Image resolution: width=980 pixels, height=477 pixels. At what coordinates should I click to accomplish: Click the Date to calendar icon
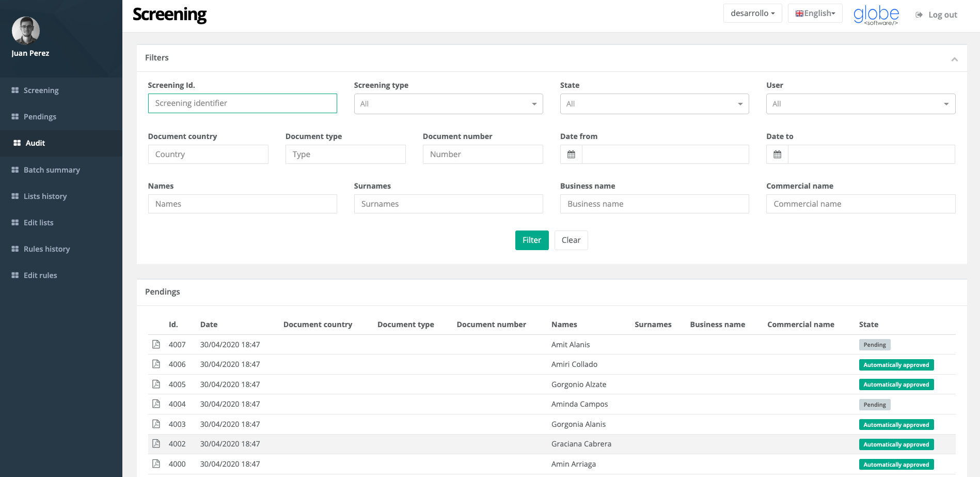click(777, 155)
